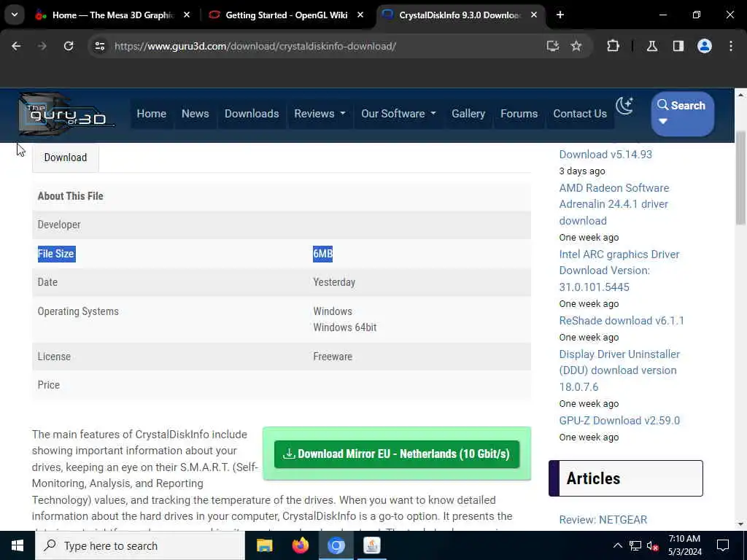Image resolution: width=747 pixels, height=560 pixels.
Task: Show hidden system tray icons
Action: pos(617,545)
